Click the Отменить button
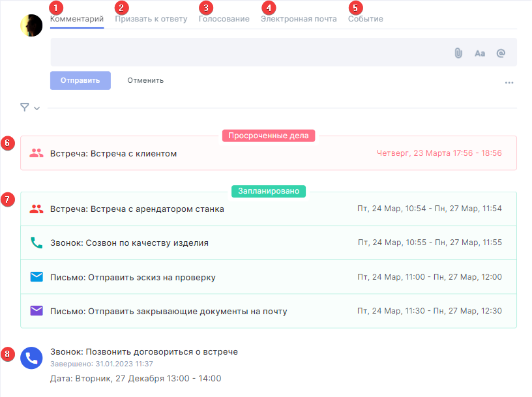532x397 pixels. tap(145, 80)
